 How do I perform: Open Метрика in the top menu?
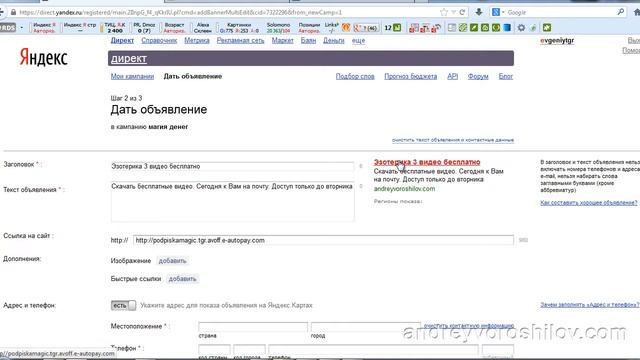(197, 40)
